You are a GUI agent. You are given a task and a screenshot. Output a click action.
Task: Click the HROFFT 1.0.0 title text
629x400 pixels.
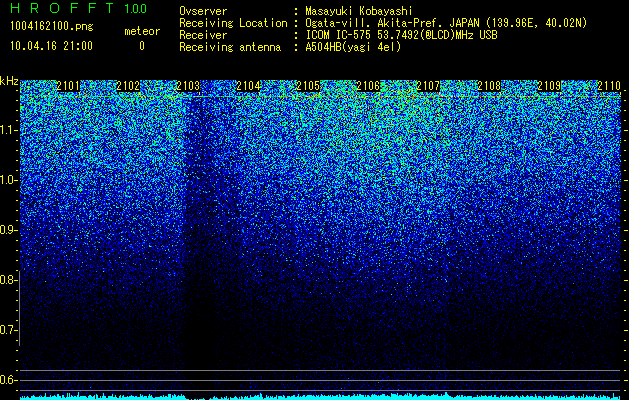[x=79, y=8]
